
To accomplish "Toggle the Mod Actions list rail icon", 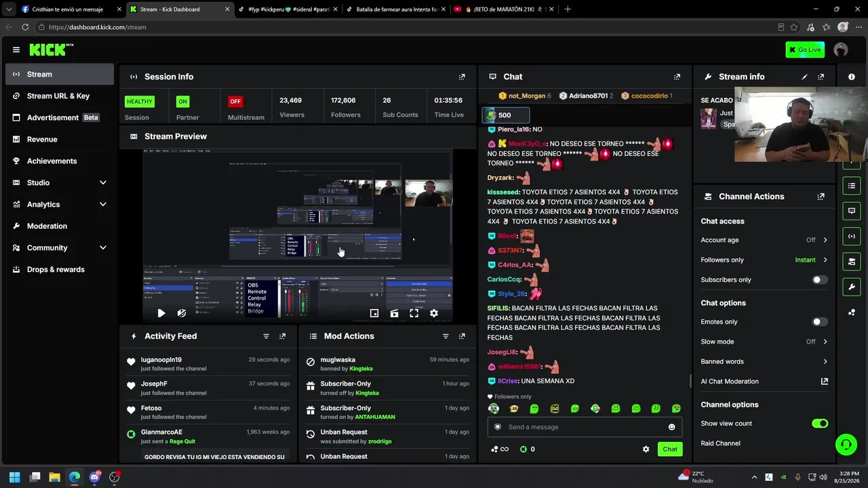I will tap(852, 186).
